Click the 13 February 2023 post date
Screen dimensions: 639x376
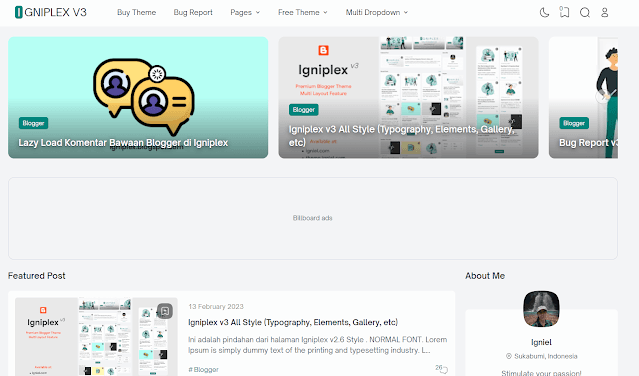[216, 306]
